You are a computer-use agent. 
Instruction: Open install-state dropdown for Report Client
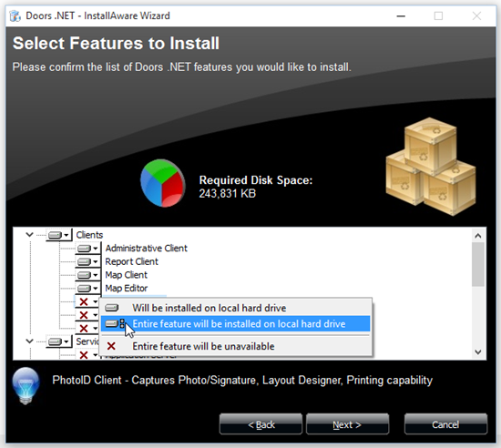click(x=87, y=262)
